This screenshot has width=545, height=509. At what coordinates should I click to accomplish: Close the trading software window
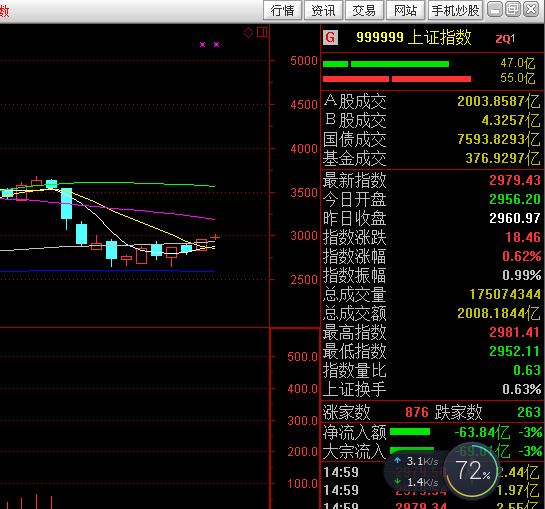tap(531, 9)
